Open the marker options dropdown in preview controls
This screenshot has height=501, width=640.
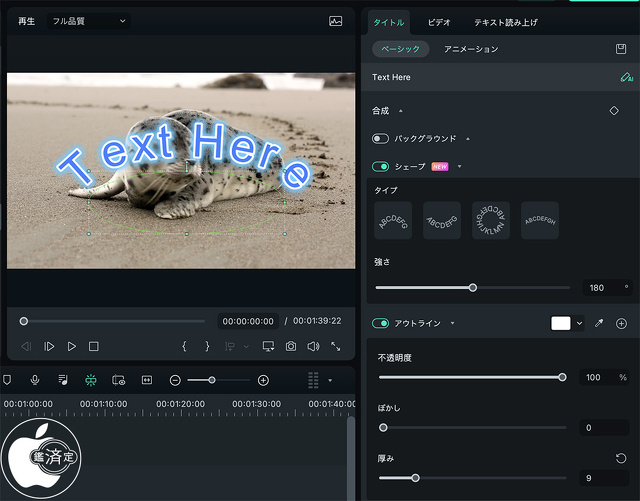coord(246,347)
